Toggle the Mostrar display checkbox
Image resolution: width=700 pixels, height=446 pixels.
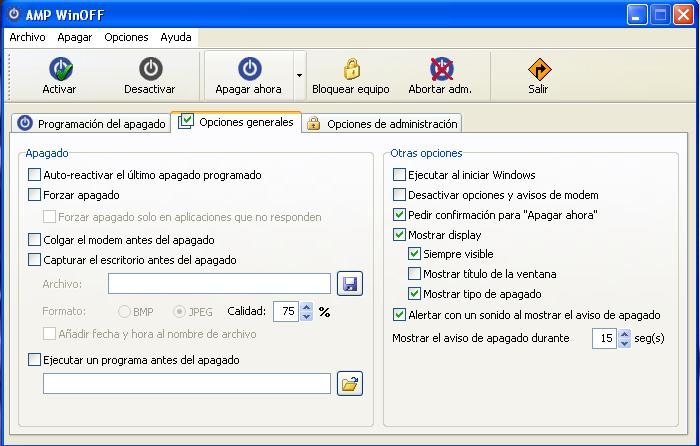[x=399, y=235]
